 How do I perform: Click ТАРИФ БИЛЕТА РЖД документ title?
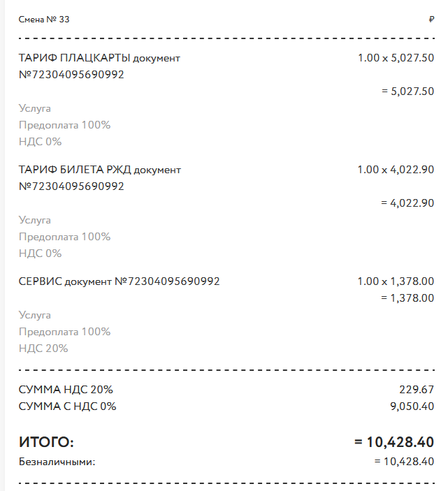100,170
